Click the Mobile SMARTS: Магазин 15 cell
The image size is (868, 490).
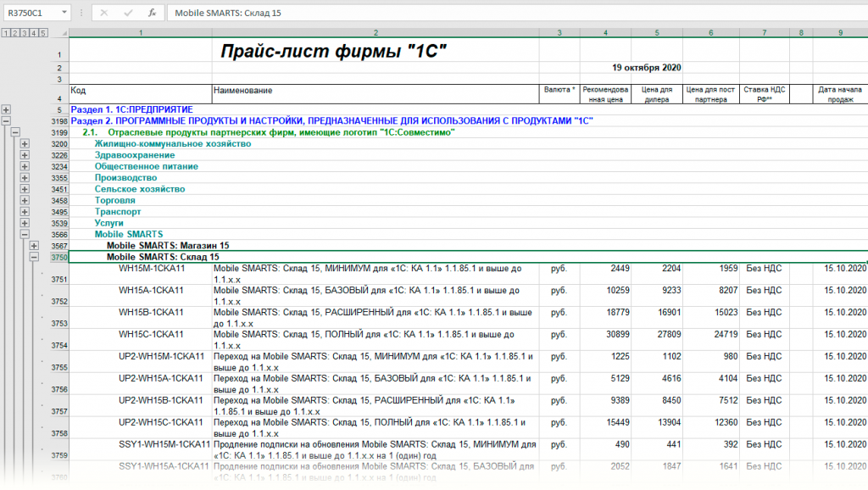coord(168,245)
